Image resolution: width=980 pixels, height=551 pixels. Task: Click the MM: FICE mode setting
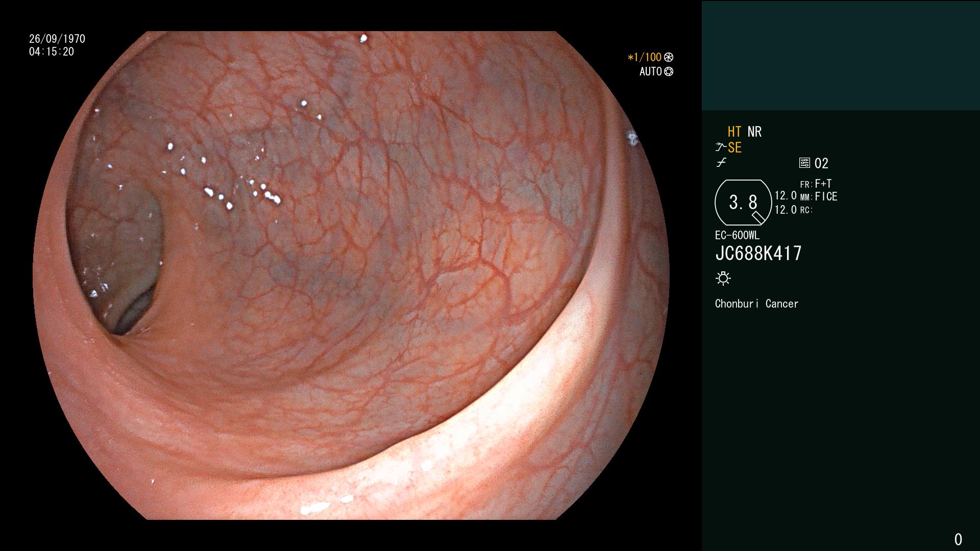coord(819,196)
